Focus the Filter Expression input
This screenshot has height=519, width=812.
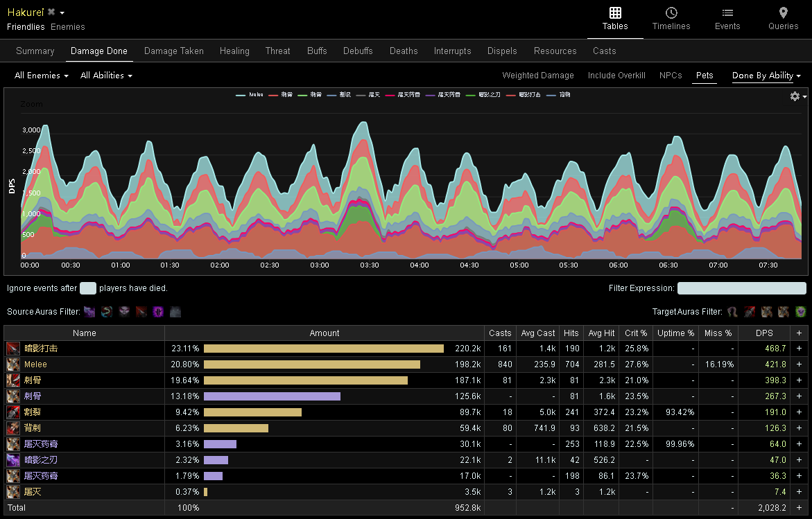coord(741,288)
